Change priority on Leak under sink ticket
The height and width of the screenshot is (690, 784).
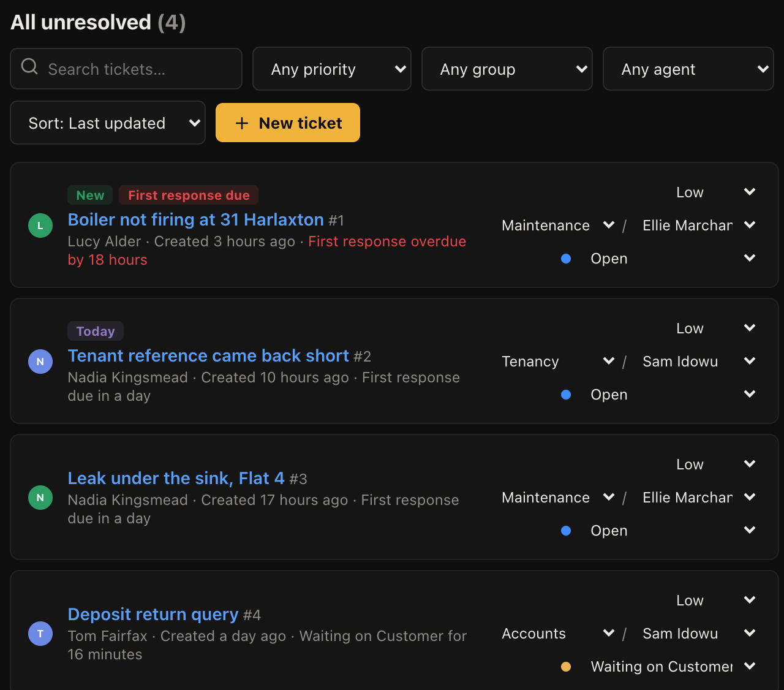(715, 464)
